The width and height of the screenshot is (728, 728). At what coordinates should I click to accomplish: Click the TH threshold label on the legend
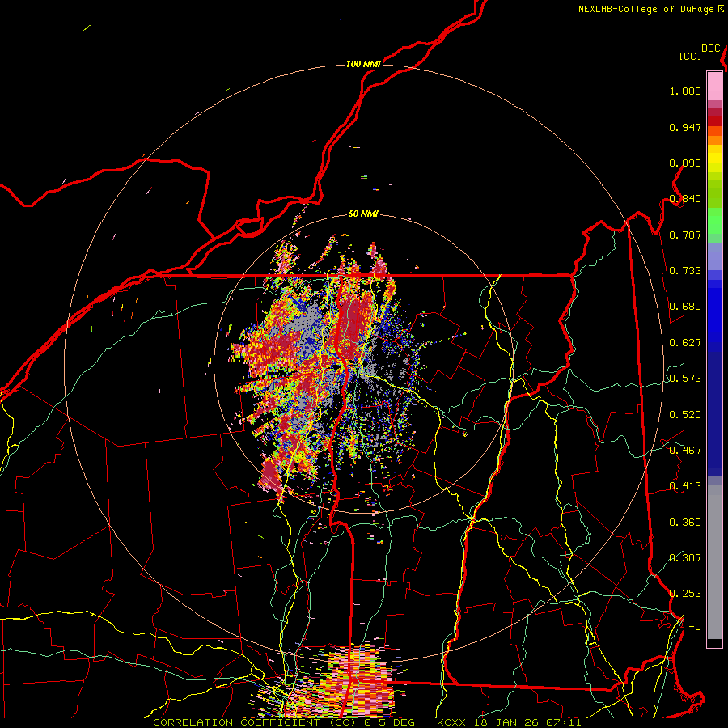pyautogui.click(x=695, y=630)
